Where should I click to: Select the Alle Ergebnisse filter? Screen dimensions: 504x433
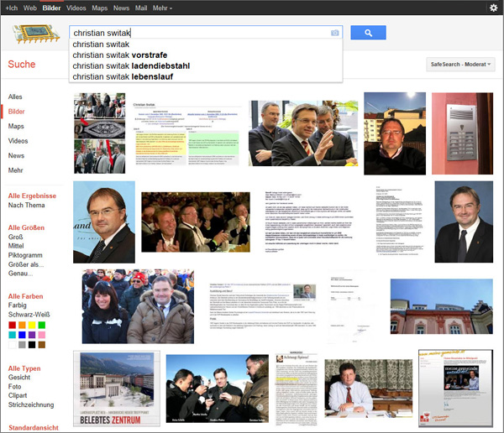[x=32, y=196]
